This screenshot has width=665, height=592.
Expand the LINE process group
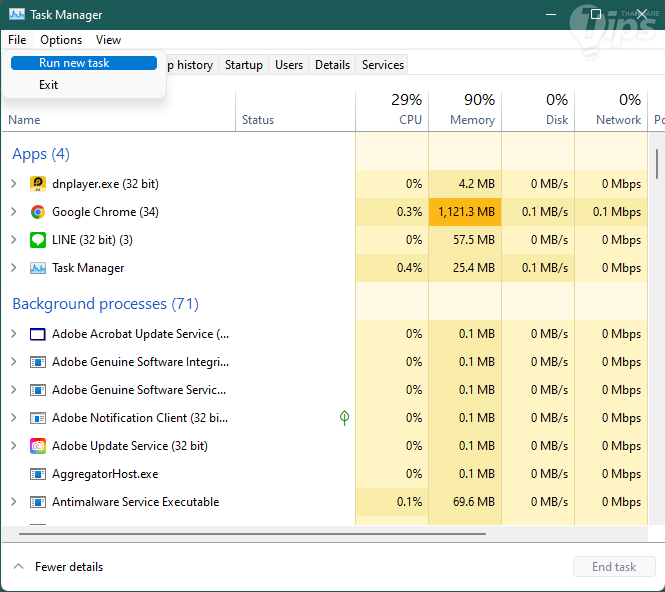coord(14,240)
